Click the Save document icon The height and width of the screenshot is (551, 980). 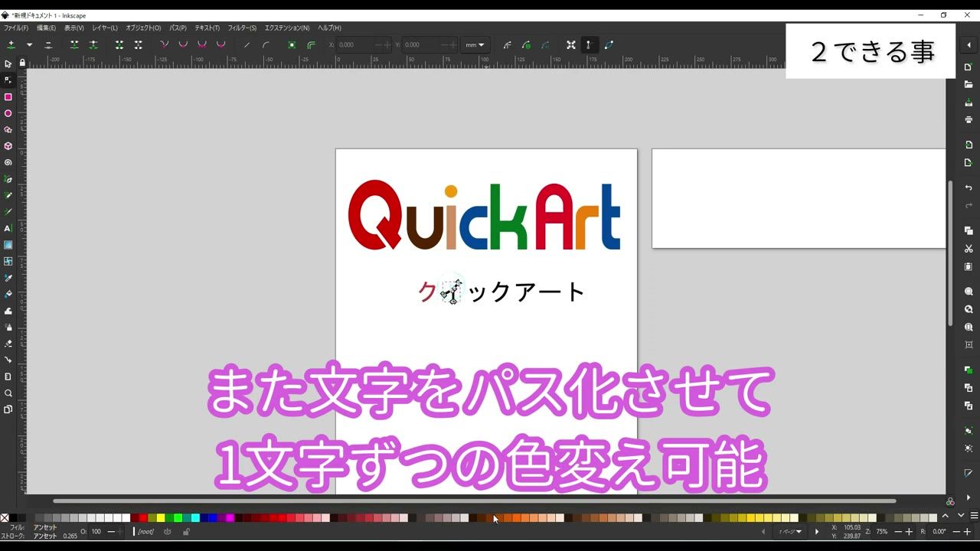(x=969, y=103)
